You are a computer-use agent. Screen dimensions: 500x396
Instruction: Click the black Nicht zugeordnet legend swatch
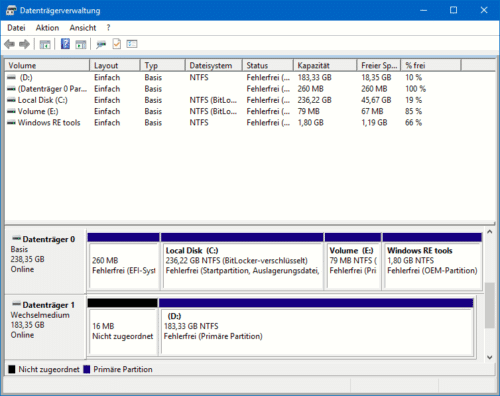tap(12, 369)
